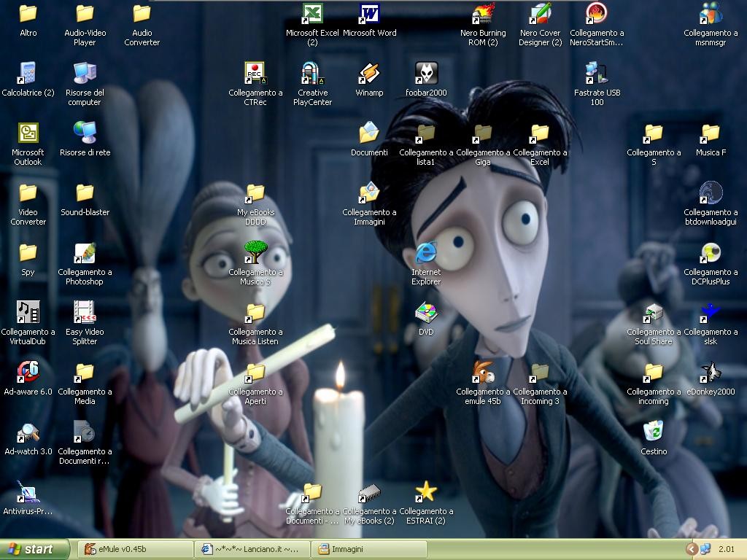Launch Winamp from the desktop

point(369,74)
